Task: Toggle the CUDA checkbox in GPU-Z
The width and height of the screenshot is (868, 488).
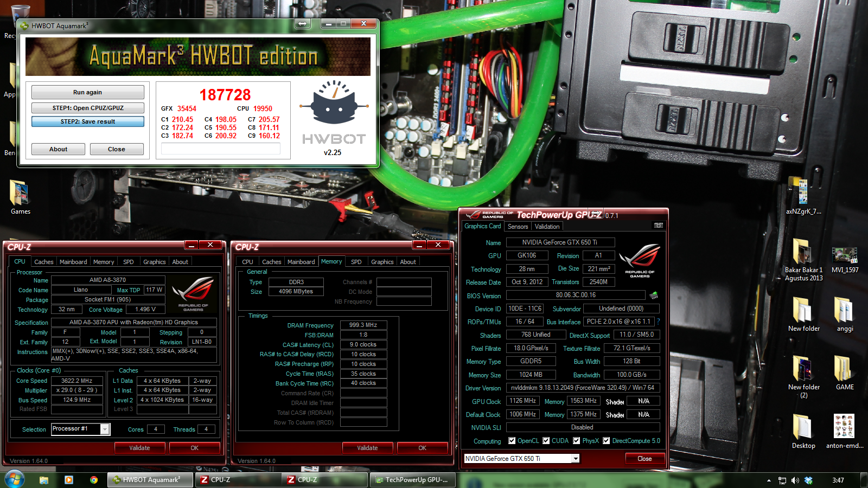Action: coord(546,441)
